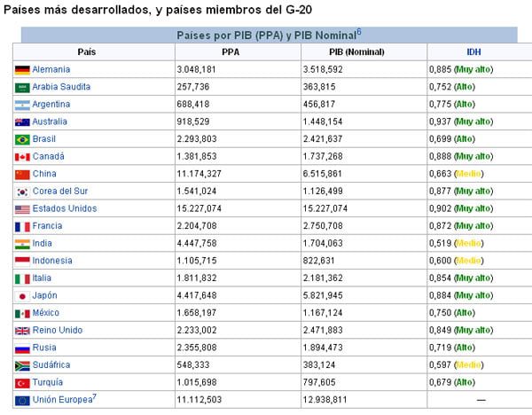The width and height of the screenshot is (532, 415).
Task: Open footnote 6 in table title
Action: tap(358, 32)
